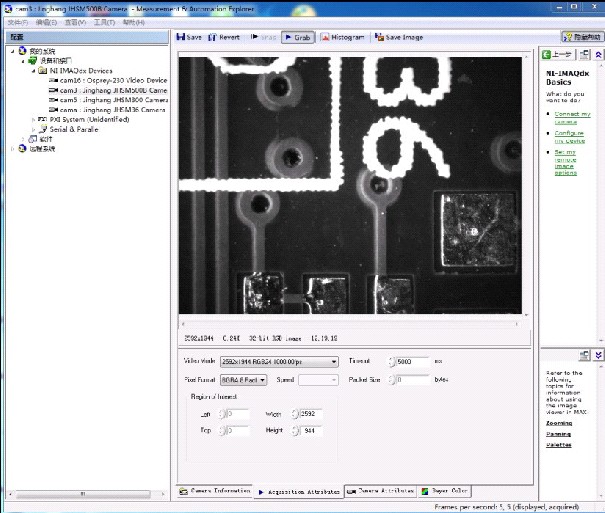Click into the ROI Height field
This screenshot has height=513, width=605.
[x=311, y=430]
